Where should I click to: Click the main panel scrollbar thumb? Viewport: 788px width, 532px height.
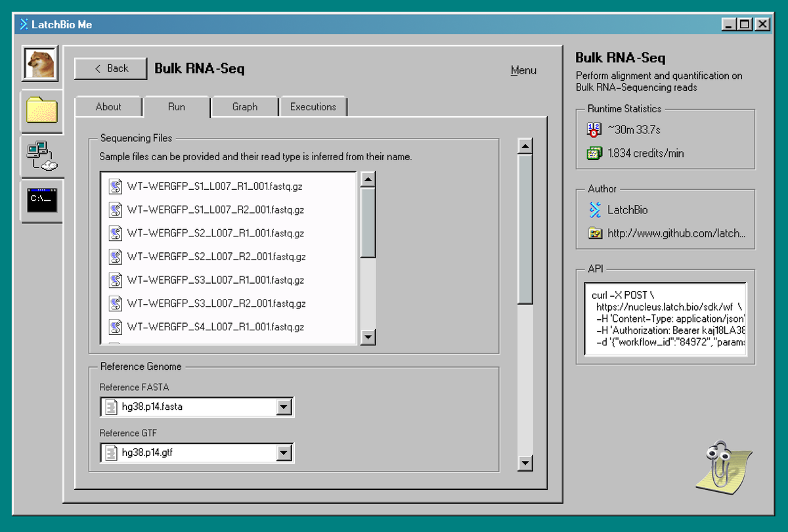tap(525, 229)
